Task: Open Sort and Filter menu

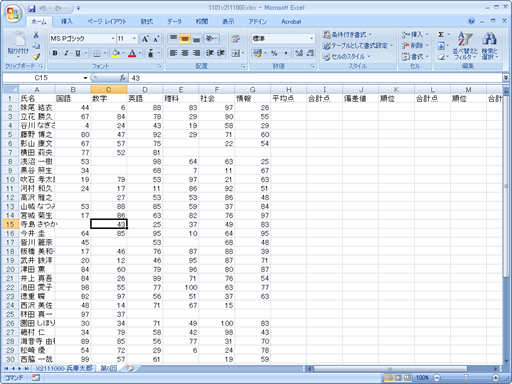Action: [465, 46]
